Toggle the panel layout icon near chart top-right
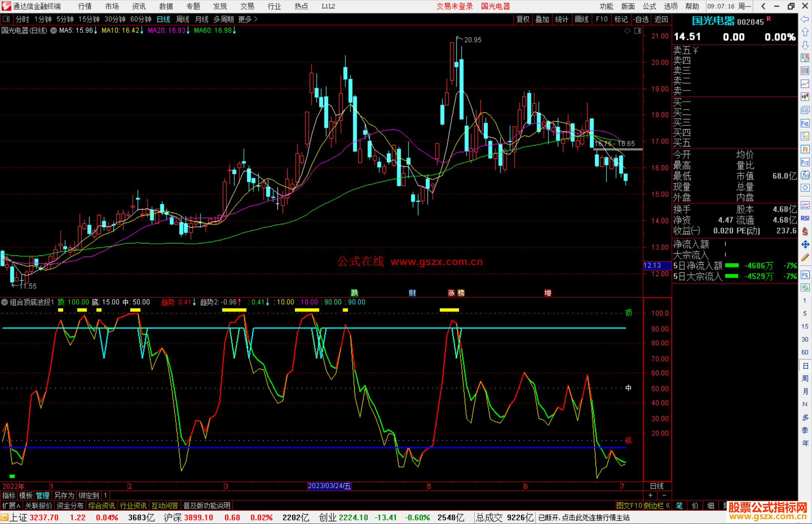Screen dimensions: 812x524 click(x=638, y=31)
